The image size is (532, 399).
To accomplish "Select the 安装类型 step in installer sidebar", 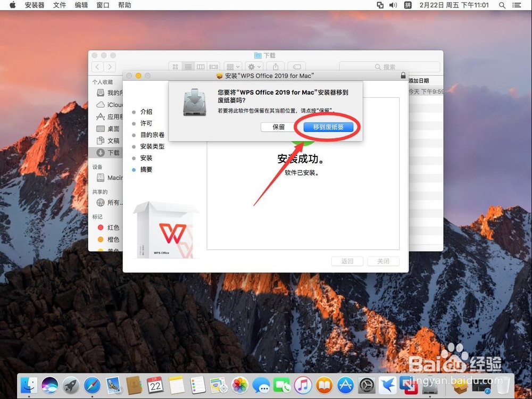I will 152,146.
